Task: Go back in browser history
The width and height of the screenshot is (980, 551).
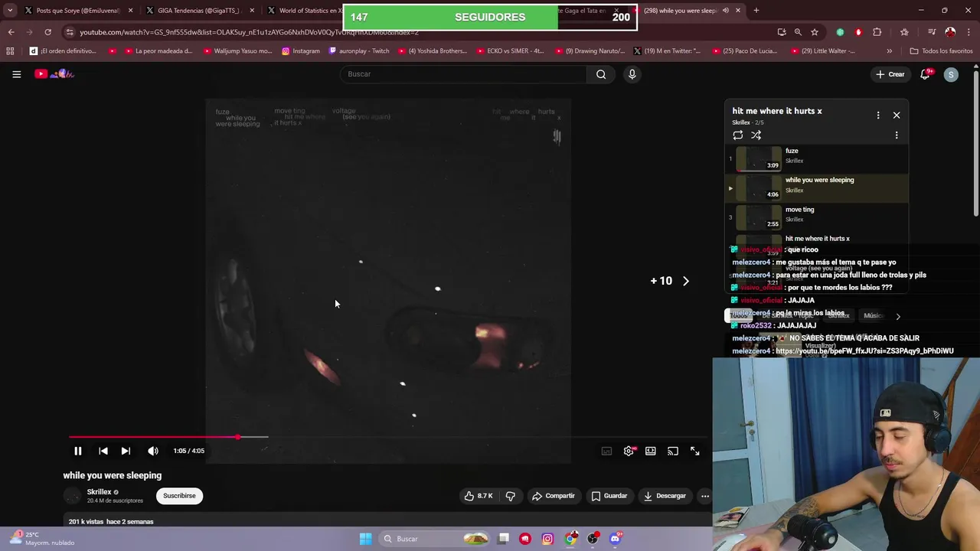Action: click(11, 32)
